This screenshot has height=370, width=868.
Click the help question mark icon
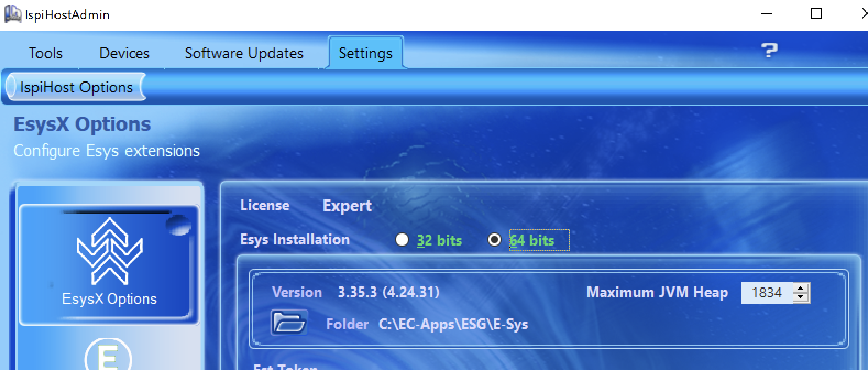click(x=769, y=51)
